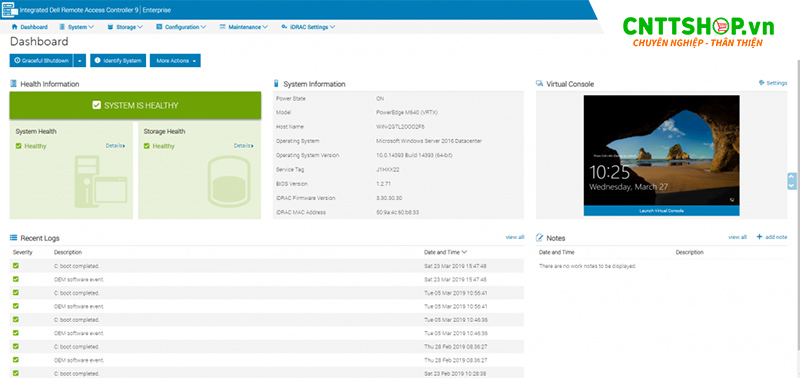The image size is (800, 378).
Task: View all notes
Action: point(737,237)
